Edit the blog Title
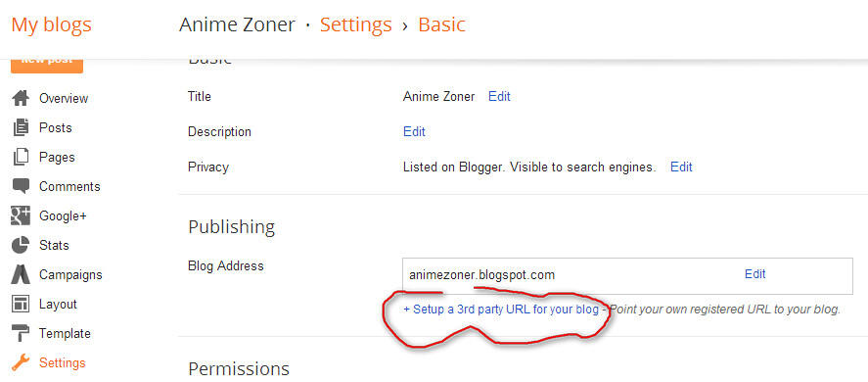 point(499,96)
